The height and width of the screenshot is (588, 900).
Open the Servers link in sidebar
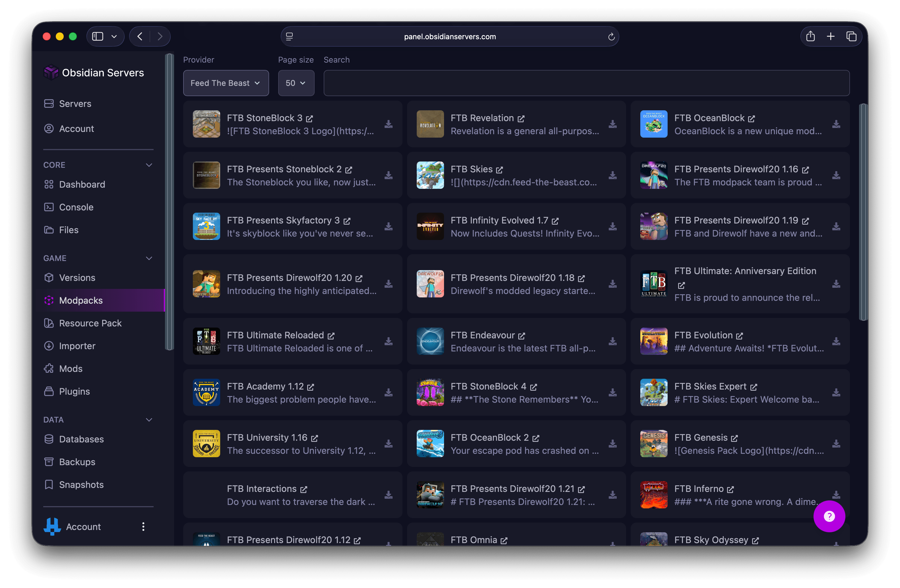point(75,103)
